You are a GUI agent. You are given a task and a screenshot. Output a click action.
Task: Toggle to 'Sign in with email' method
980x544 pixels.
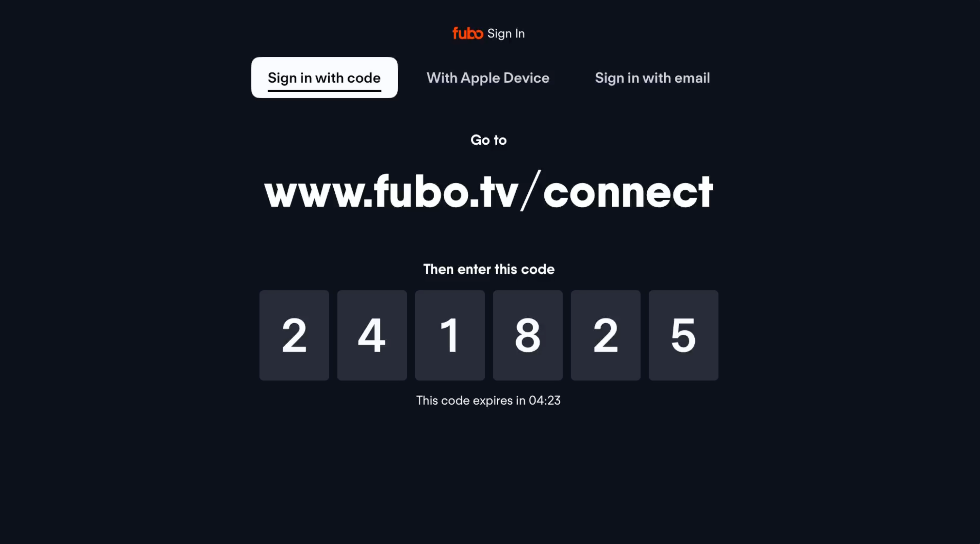(x=652, y=77)
